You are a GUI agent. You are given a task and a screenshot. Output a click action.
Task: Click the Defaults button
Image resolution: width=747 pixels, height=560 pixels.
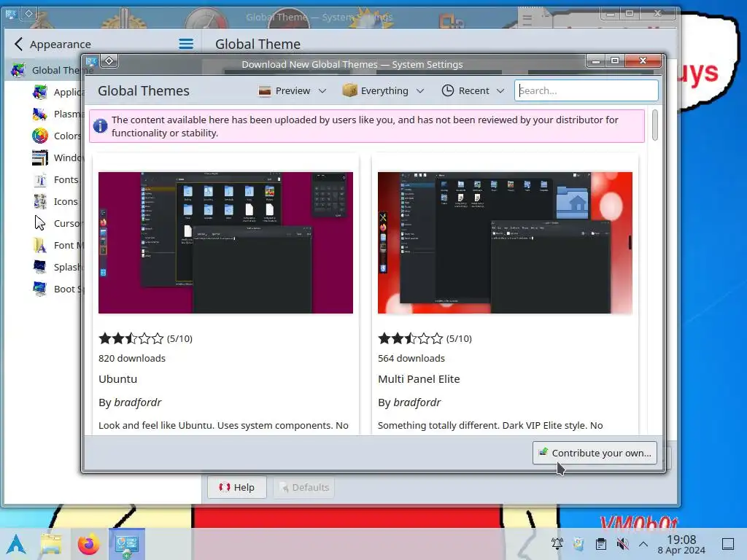pyautogui.click(x=304, y=487)
